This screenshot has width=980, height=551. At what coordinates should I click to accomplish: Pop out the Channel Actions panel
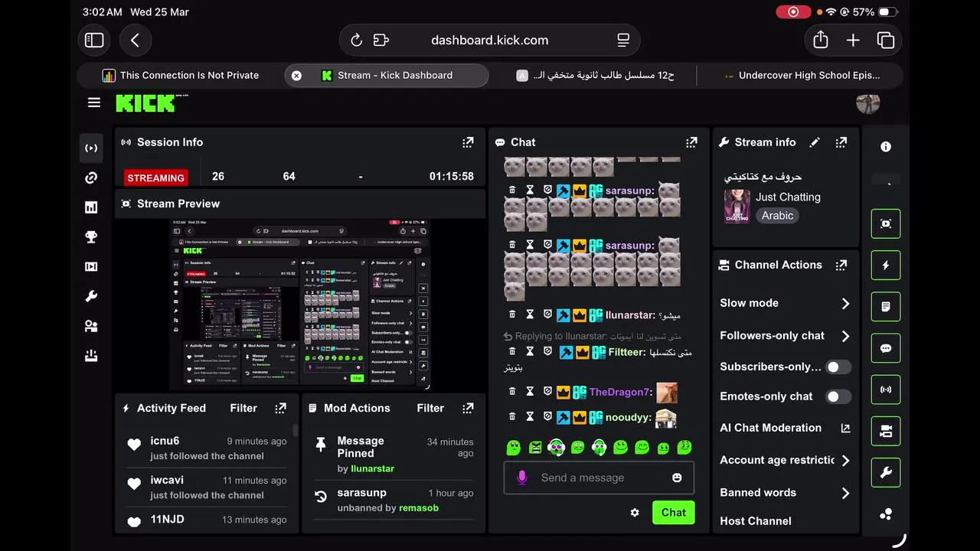pos(841,265)
